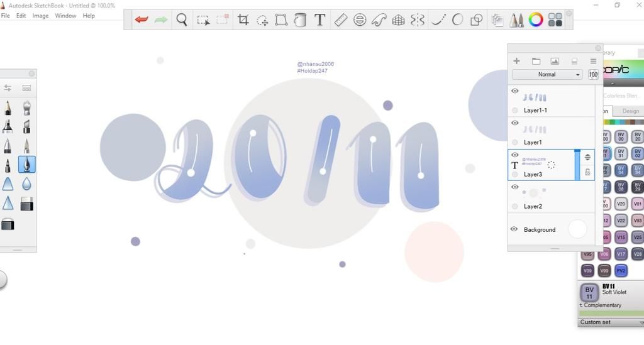644x345 pixels.
Task: Choose the rectangle Selection tool
Action: tap(203, 19)
